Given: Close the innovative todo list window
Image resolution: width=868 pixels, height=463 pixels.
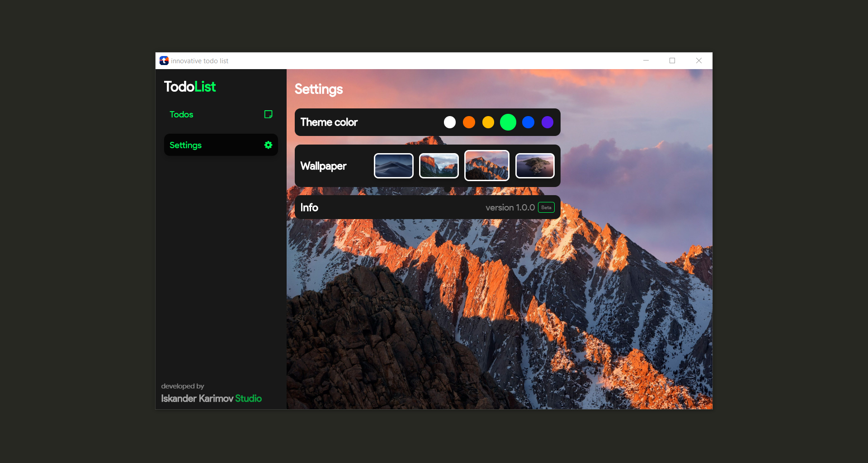Looking at the screenshot, I should click(x=699, y=61).
